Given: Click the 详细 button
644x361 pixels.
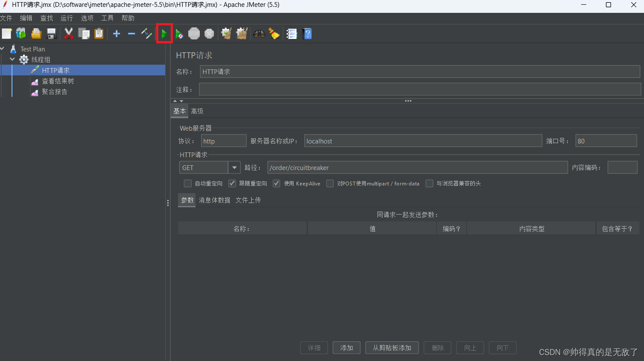Looking at the screenshot, I should [x=314, y=348].
